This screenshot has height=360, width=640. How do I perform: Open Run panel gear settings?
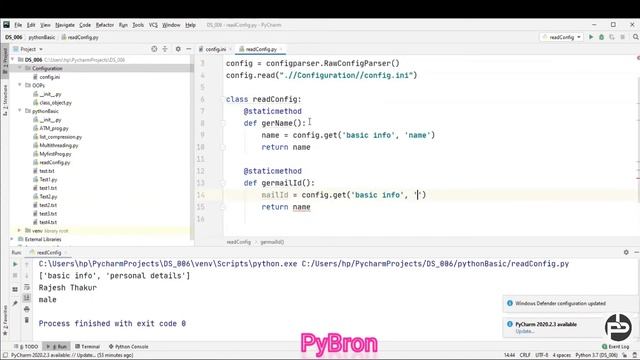(626, 253)
